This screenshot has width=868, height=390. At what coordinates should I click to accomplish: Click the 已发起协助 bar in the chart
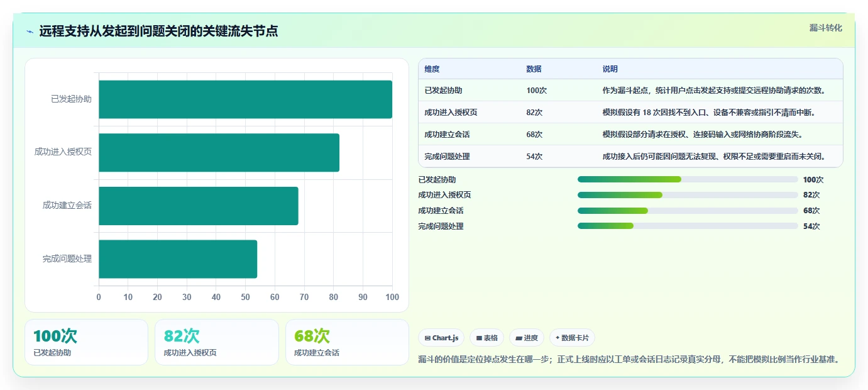pos(245,99)
